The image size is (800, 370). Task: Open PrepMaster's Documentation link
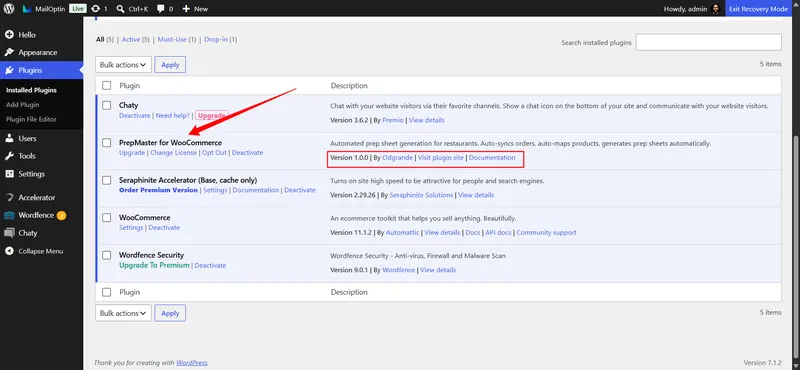(492, 158)
